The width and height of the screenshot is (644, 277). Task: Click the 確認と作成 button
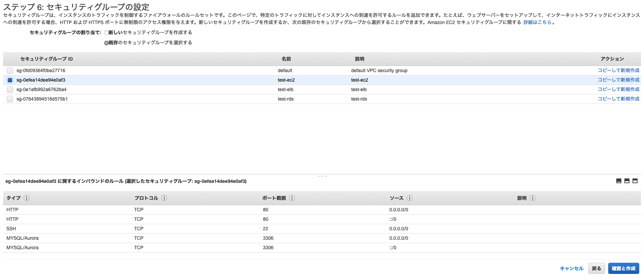click(x=623, y=269)
